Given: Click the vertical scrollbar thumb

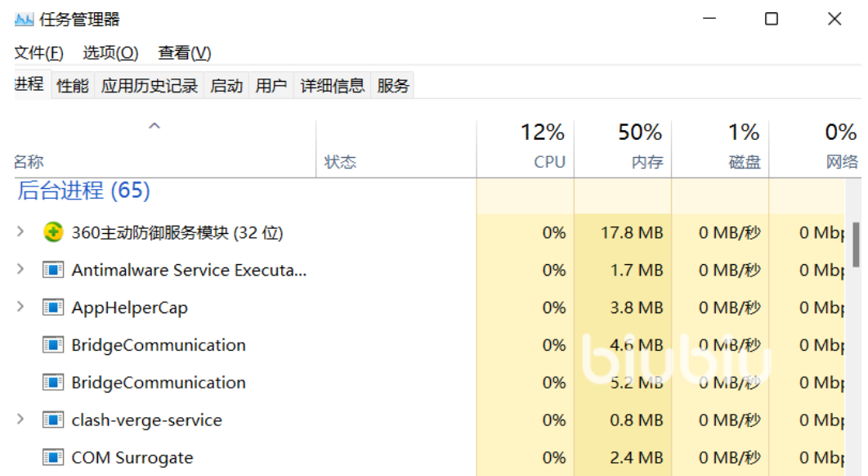Looking at the screenshot, I should pyautogui.click(x=856, y=245).
